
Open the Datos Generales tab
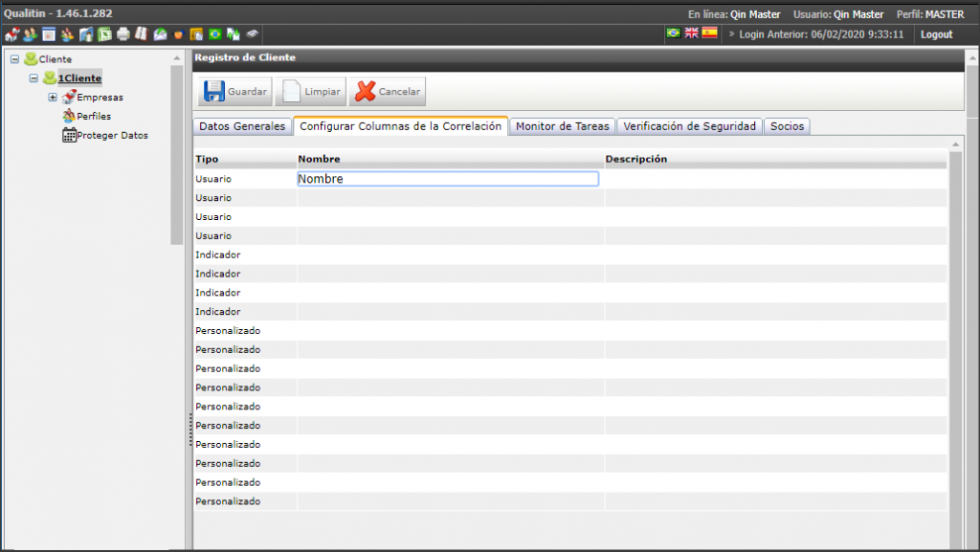tap(242, 126)
